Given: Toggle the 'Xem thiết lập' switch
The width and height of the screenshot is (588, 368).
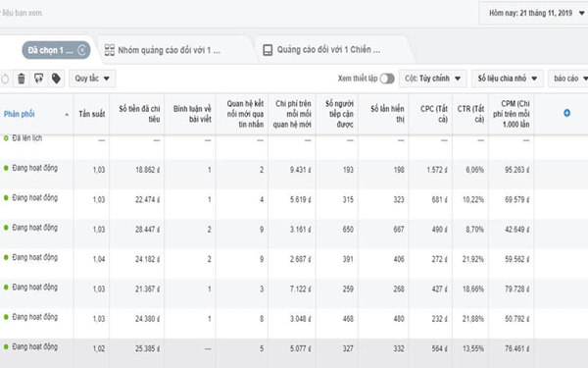Looking at the screenshot, I should coord(387,79).
